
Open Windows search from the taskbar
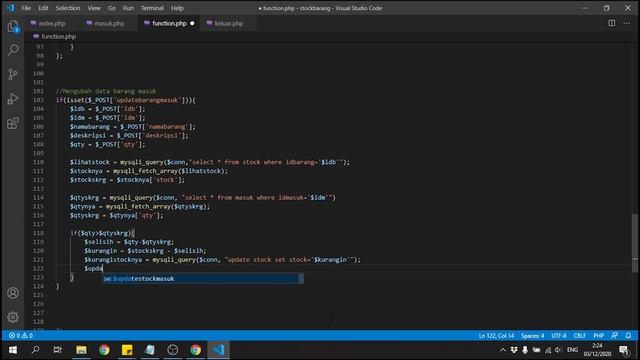[x=36, y=350]
